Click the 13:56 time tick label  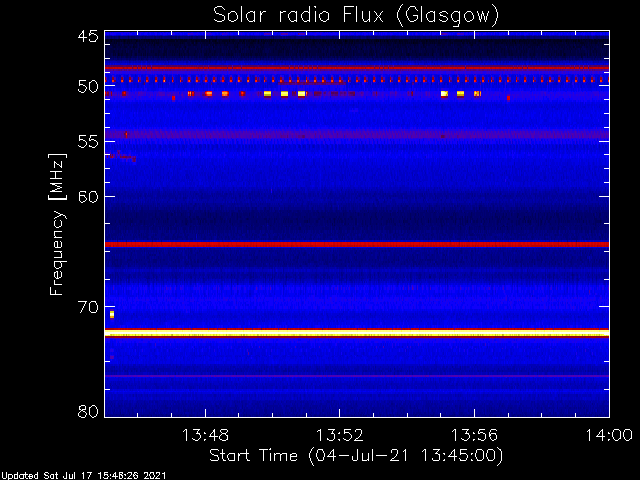[x=474, y=435]
